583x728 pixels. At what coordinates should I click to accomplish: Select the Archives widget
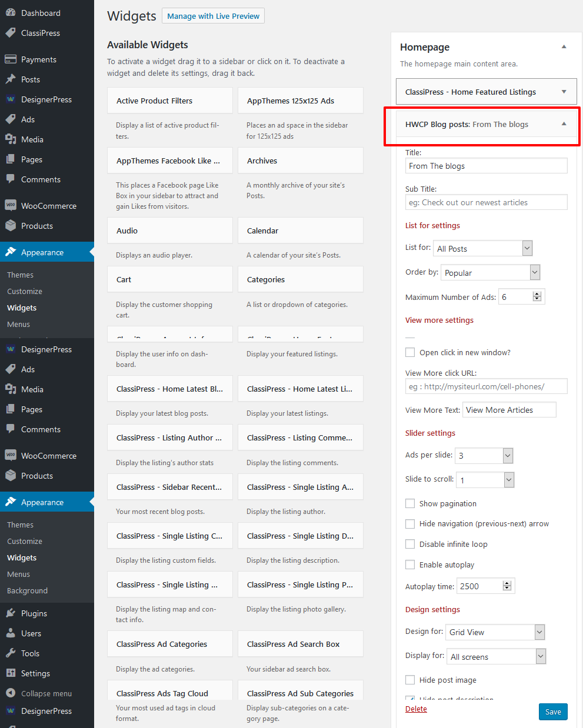[301, 161]
